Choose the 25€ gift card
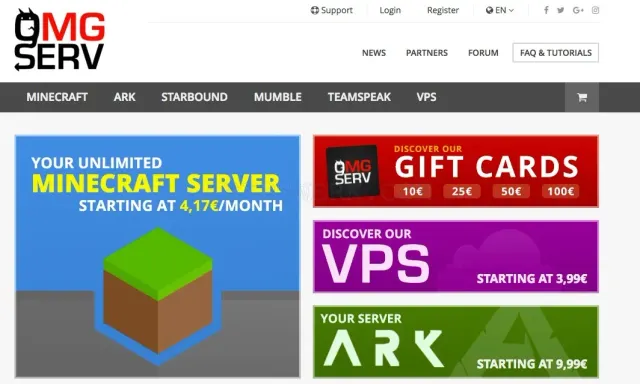 pos(462,191)
